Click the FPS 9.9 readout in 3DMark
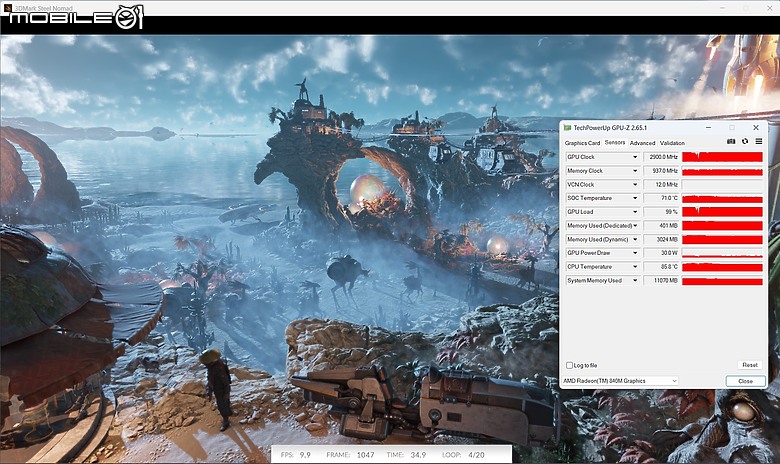Screen dimensions: 780x464 pyautogui.click(x=295, y=455)
